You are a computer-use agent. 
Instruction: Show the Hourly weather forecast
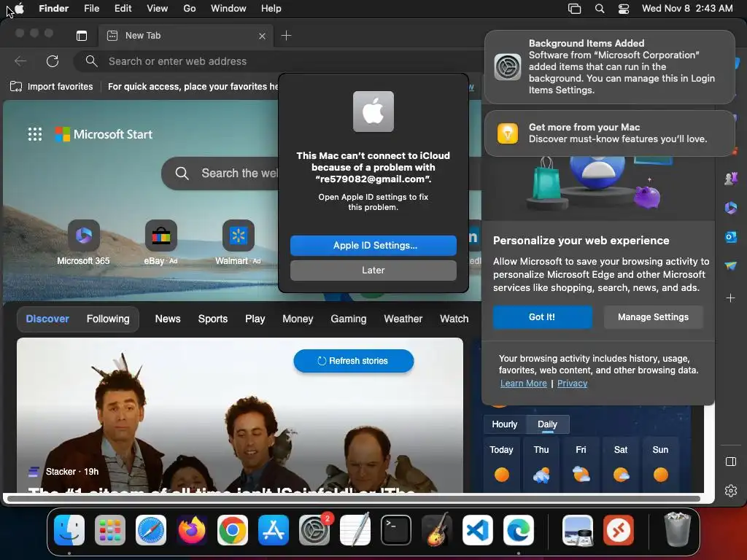click(505, 424)
